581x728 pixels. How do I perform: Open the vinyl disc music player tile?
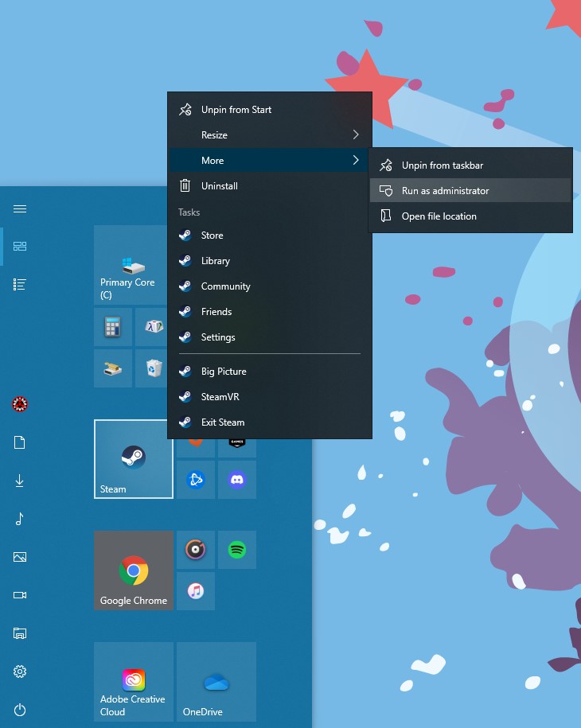point(196,550)
